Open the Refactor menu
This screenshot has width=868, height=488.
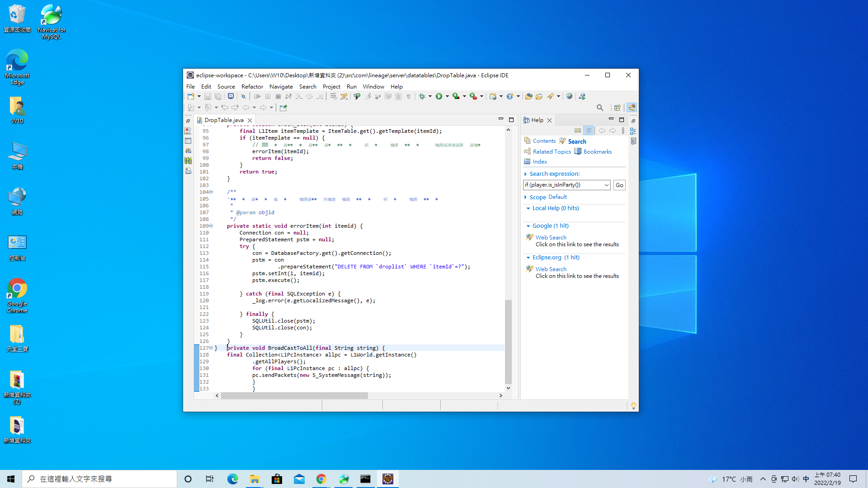[x=252, y=86]
